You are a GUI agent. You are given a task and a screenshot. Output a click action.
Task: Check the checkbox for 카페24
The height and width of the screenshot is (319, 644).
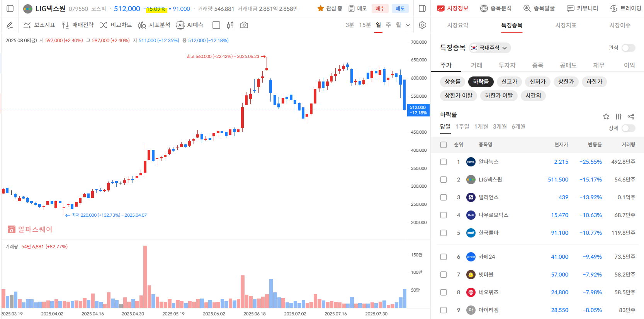tap(443, 257)
